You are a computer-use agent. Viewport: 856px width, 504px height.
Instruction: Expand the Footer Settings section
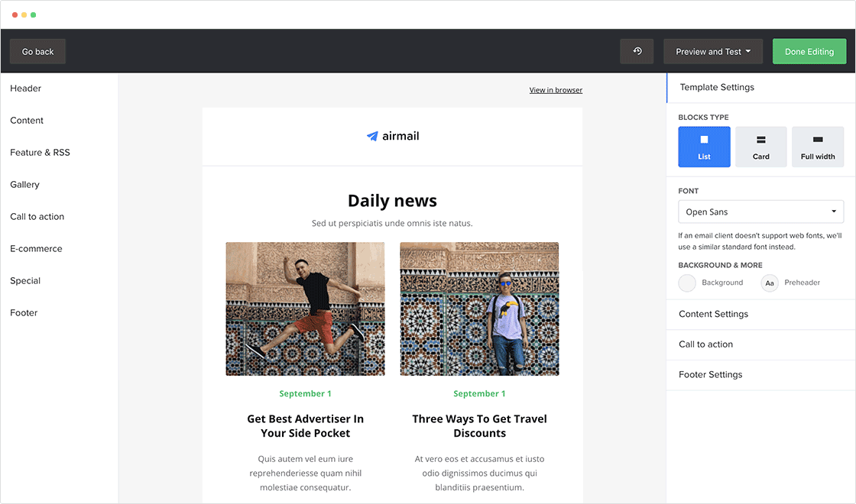[x=710, y=375]
